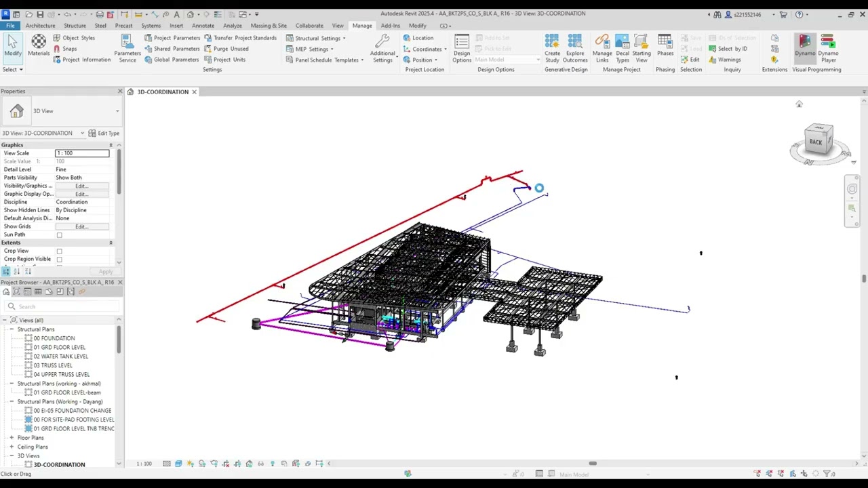This screenshot has height=488, width=868.
Task: Collapse the Structural Plans tree node
Action: click(12, 329)
